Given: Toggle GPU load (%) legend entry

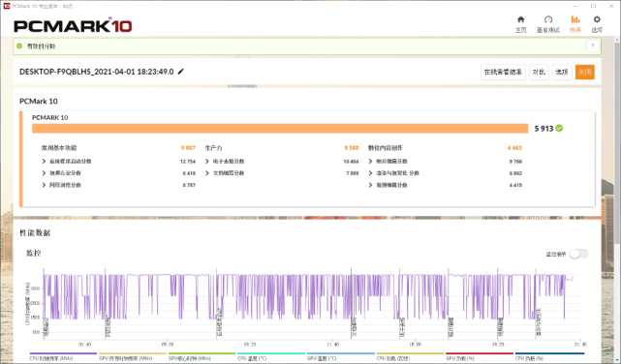Looking at the screenshot, I should 480,356.
